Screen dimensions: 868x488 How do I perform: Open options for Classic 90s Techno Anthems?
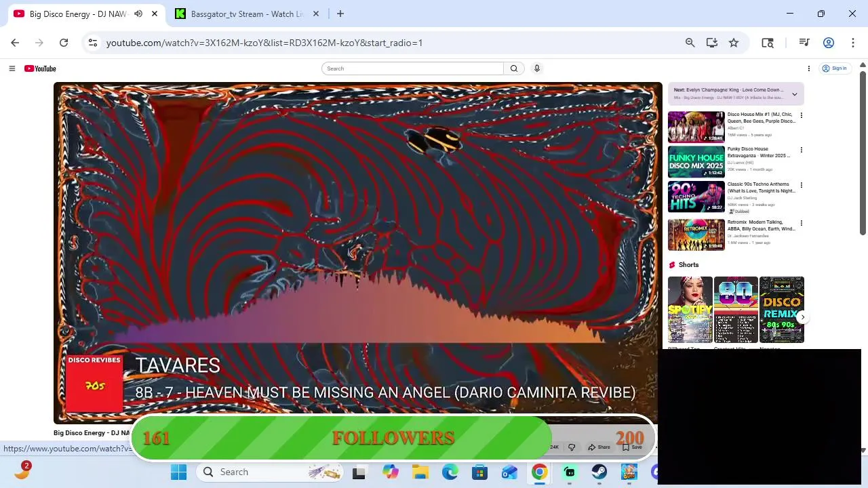pyautogui.click(x=801, y=185)
